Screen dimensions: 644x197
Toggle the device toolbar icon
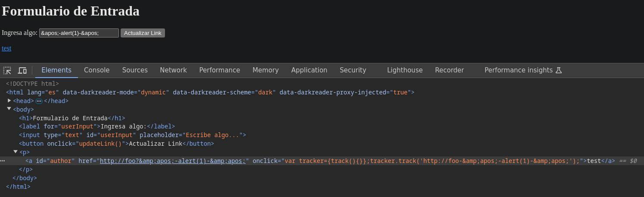point(22,70)
